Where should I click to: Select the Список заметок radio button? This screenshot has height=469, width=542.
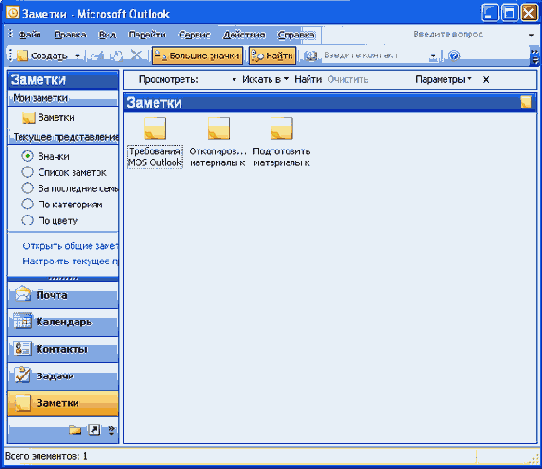(x=27, y=172)
